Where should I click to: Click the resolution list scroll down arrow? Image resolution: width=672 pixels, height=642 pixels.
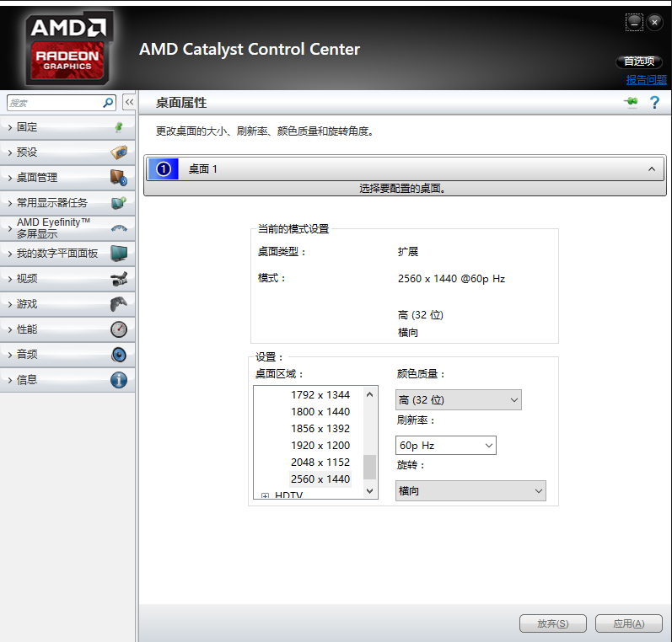[370, 491]
